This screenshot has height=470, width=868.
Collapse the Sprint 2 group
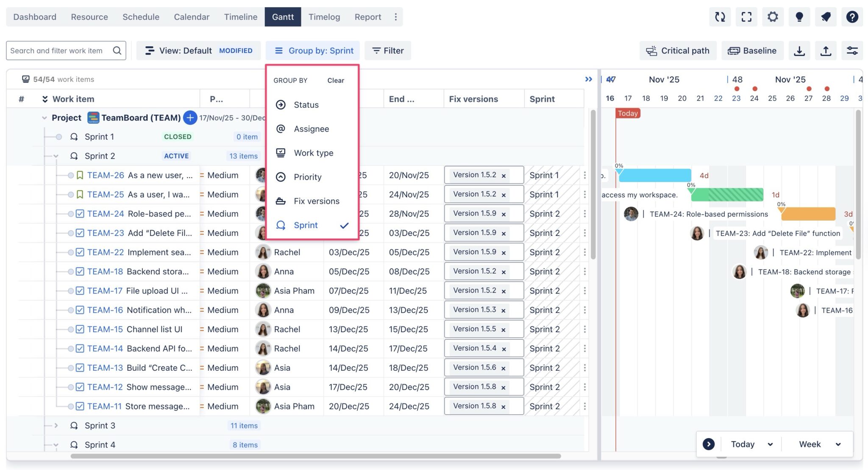[56, 156]
